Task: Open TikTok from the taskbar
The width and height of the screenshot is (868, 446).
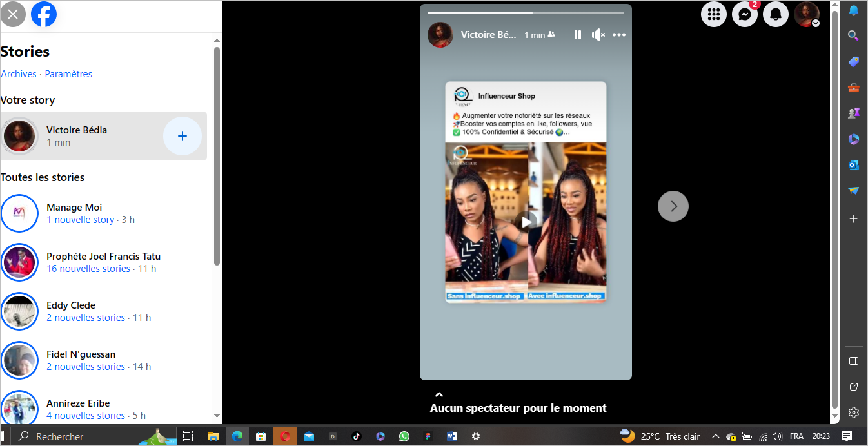Action: click(357, 436)
